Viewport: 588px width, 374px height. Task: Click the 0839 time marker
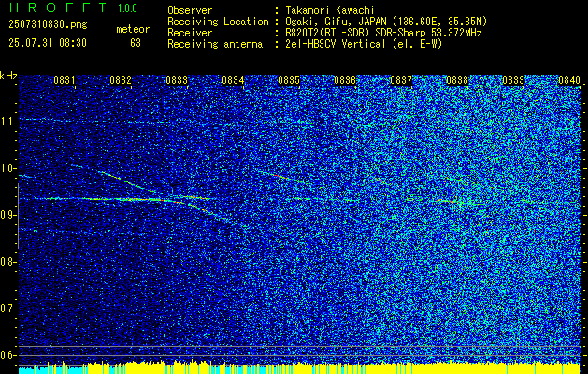coord(513,79)
